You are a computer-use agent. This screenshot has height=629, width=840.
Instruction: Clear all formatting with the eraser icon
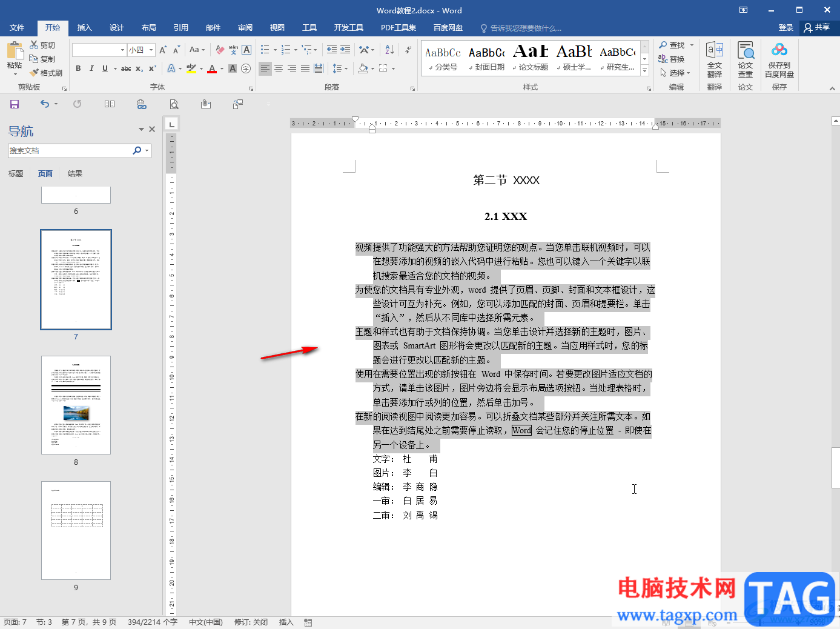point(220,50)
